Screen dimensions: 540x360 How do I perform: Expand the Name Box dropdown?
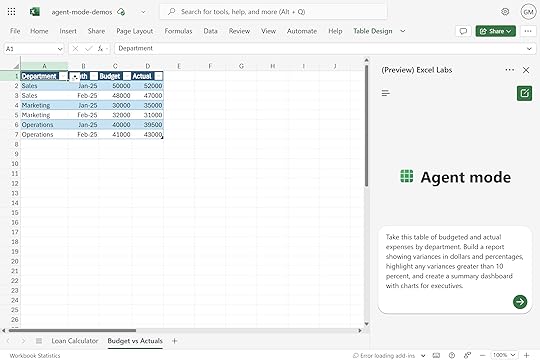click(60, 49)
